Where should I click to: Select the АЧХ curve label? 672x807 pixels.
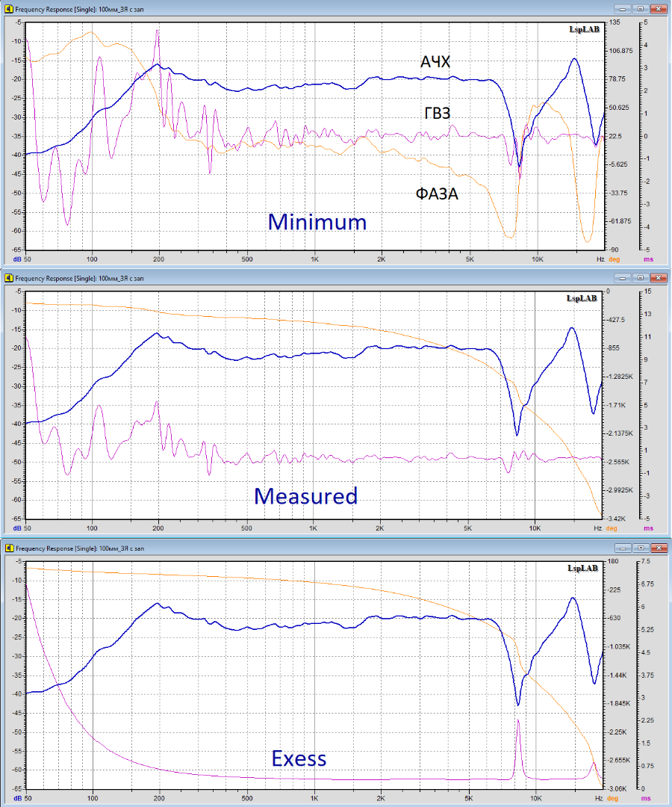435,61
